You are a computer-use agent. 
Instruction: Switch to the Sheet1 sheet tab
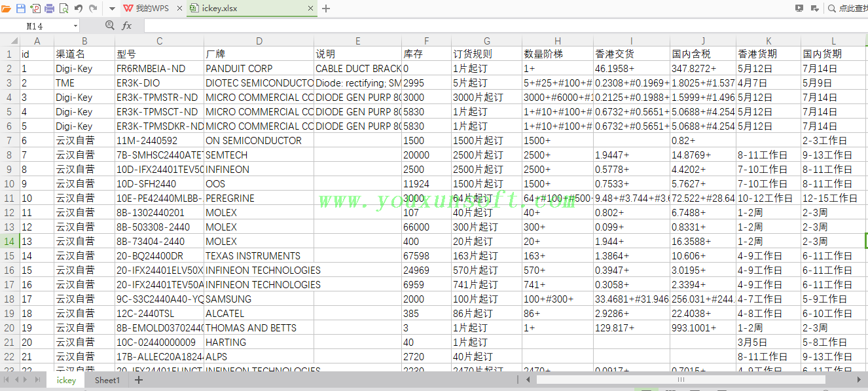[107, 380]
